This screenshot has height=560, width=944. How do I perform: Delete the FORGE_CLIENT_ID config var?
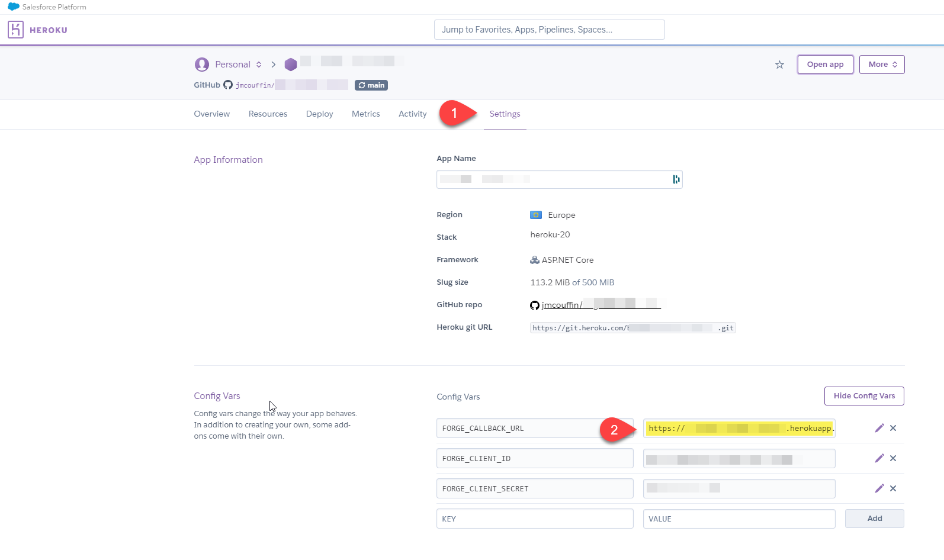pos(893,458)
